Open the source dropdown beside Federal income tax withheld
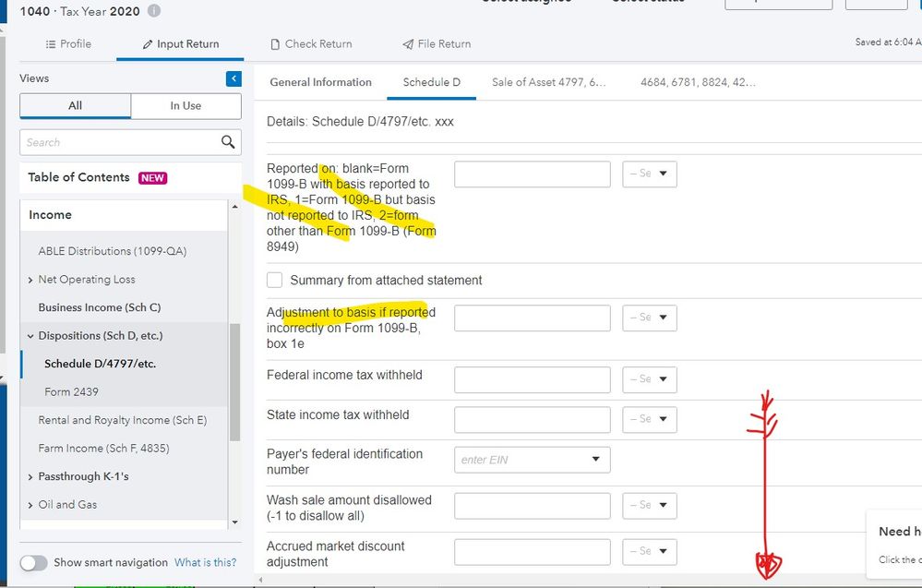Image resolution: width=922 pixels, height=588 pixels. point(650,379)
